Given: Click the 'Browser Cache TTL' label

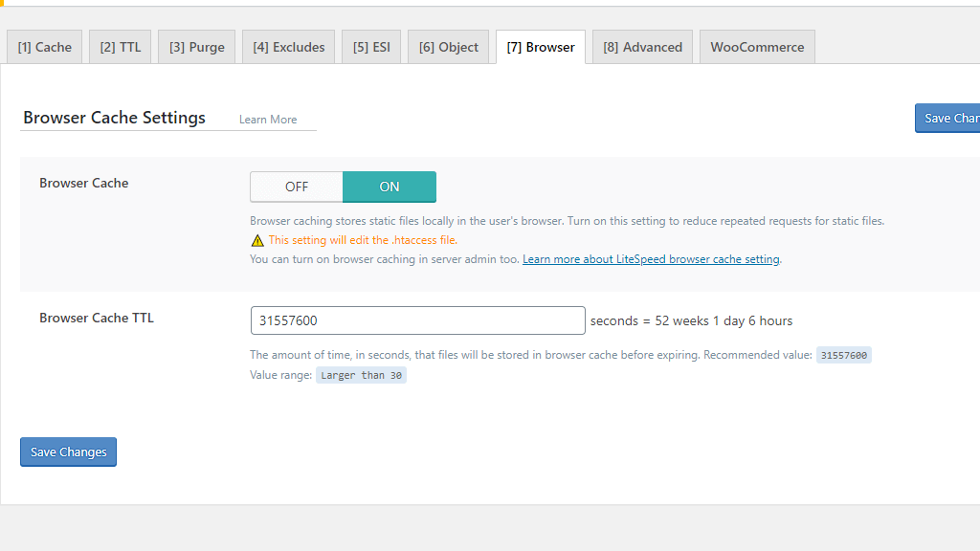Looking at the screenshot, I should (97, 318).
